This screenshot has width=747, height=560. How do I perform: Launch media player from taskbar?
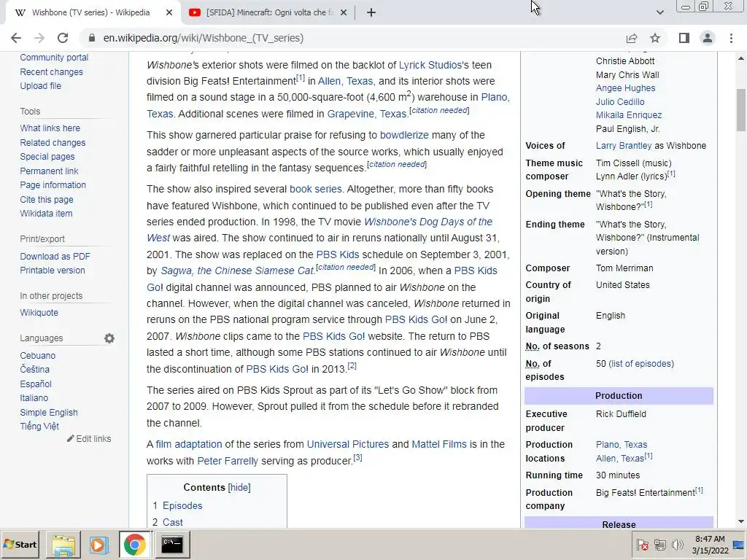tap(98, 544)
